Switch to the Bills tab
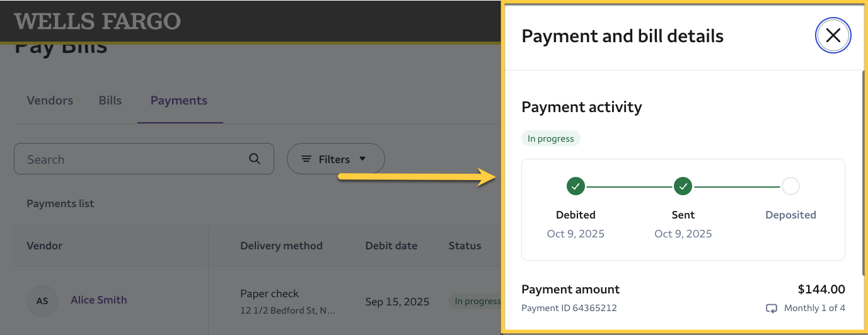This screenshot has height=335, width=868. (110, 101)
